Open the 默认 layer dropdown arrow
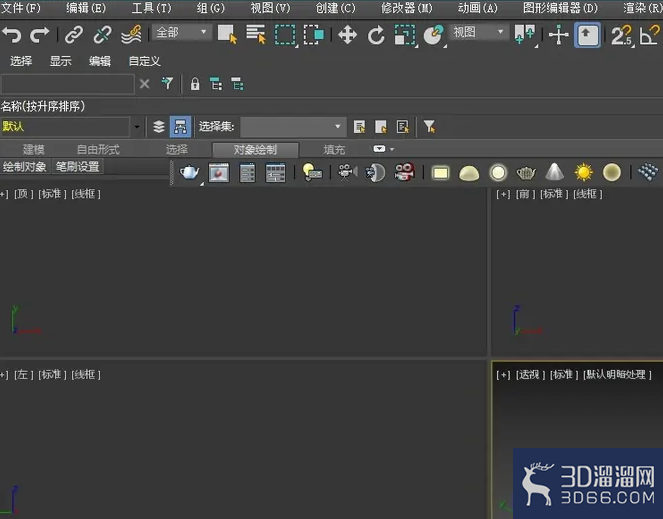Viewport: 663px width, 519px height. coord(137,126)
